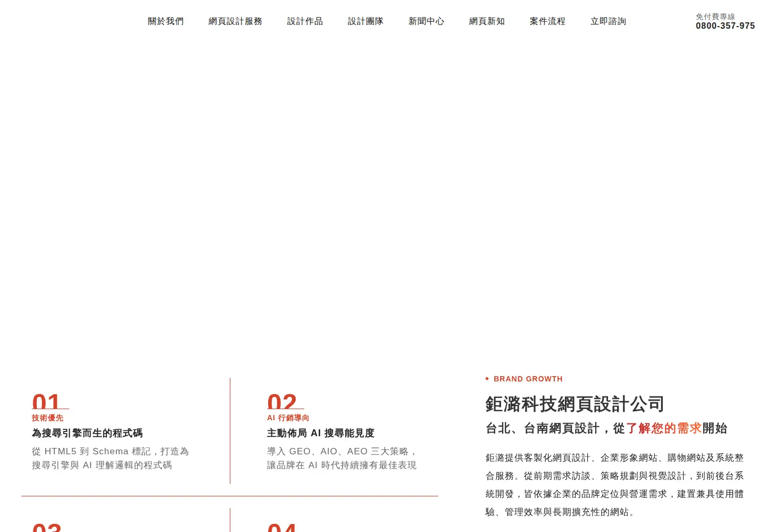Select 設計團隊 from the top navigation
The width and height of the screenshot is (766, 532).
365,21
